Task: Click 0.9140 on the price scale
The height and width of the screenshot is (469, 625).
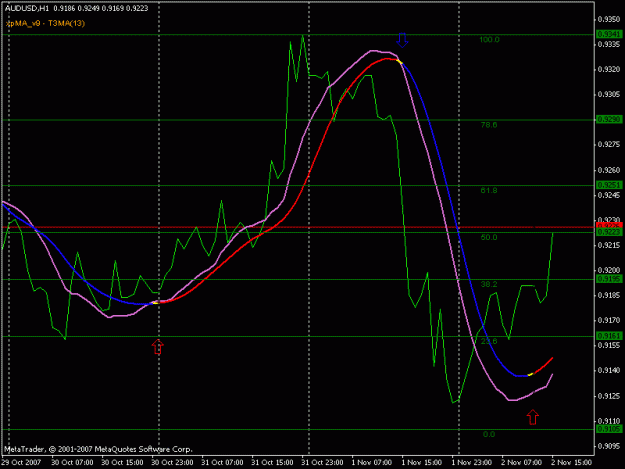Action: (609, 371)
